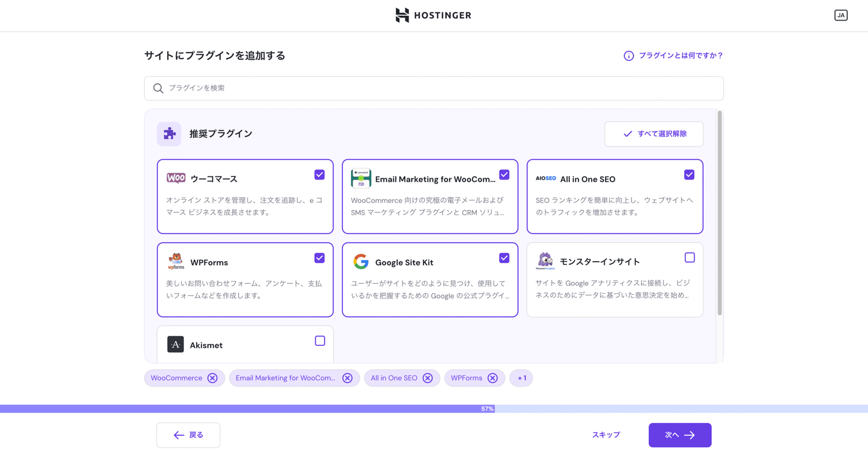This screenshot has width=868, height=456.
Task: Click the plugin list vertical scrollbar
Action: (720, 213)
